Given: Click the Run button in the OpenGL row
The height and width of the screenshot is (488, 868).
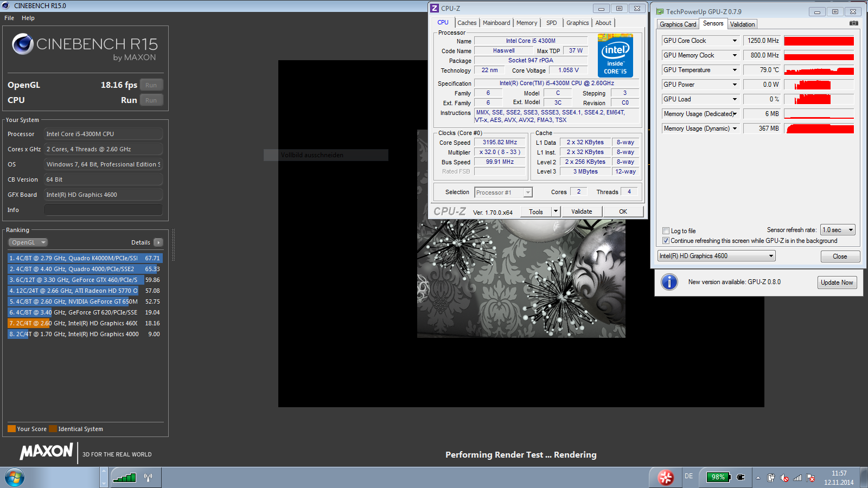Looking at the screenshot, I should tap(151, 85).
